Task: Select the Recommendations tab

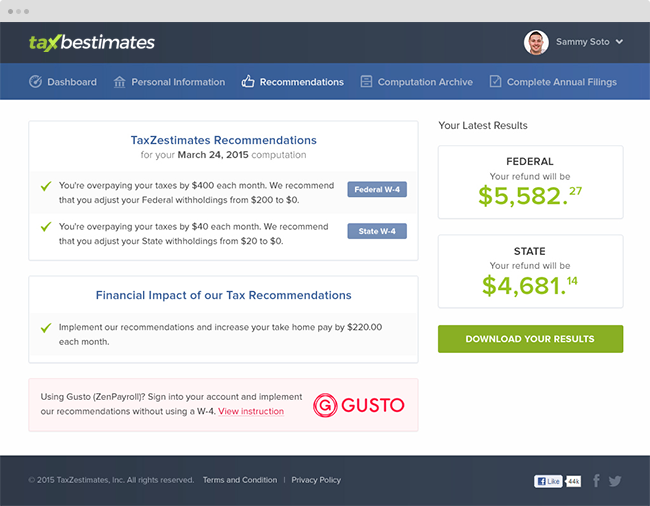Action: [x=293, y=82]
